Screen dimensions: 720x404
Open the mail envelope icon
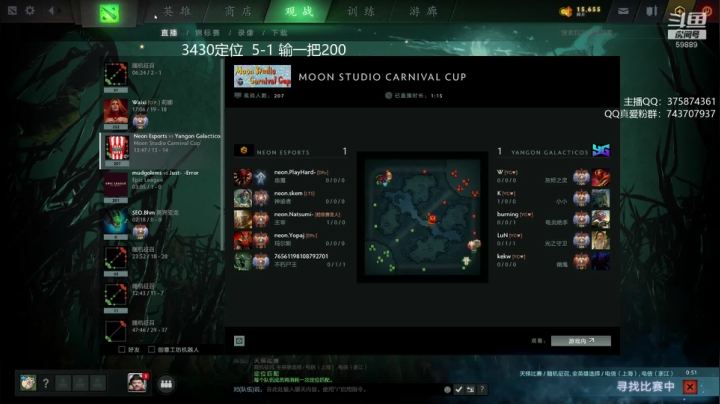[623, 11]
